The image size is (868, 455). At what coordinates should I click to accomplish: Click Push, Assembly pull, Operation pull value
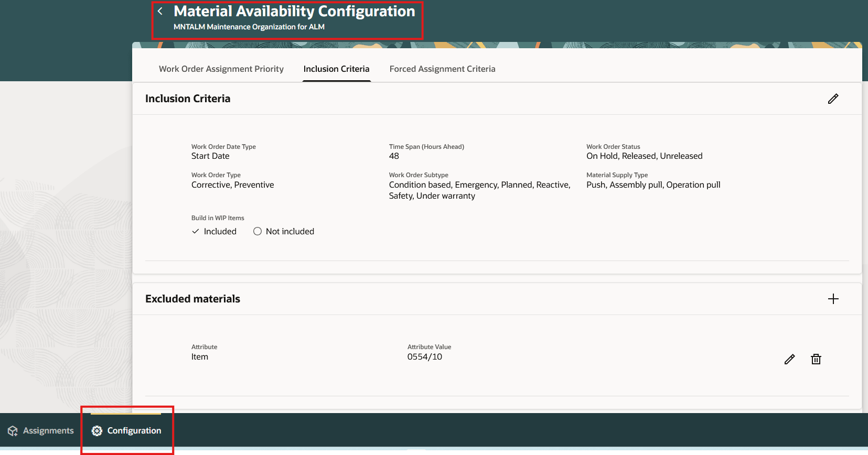click(x=653, y=185)
